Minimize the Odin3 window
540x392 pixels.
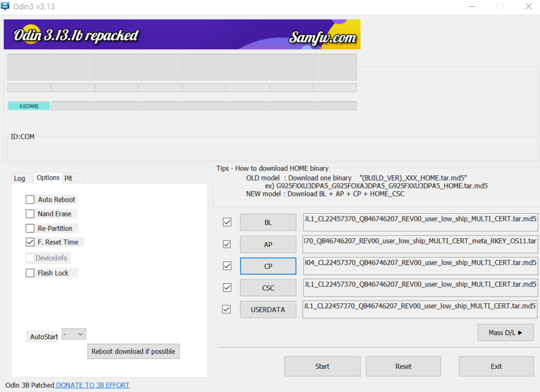(x=472, y=6)
